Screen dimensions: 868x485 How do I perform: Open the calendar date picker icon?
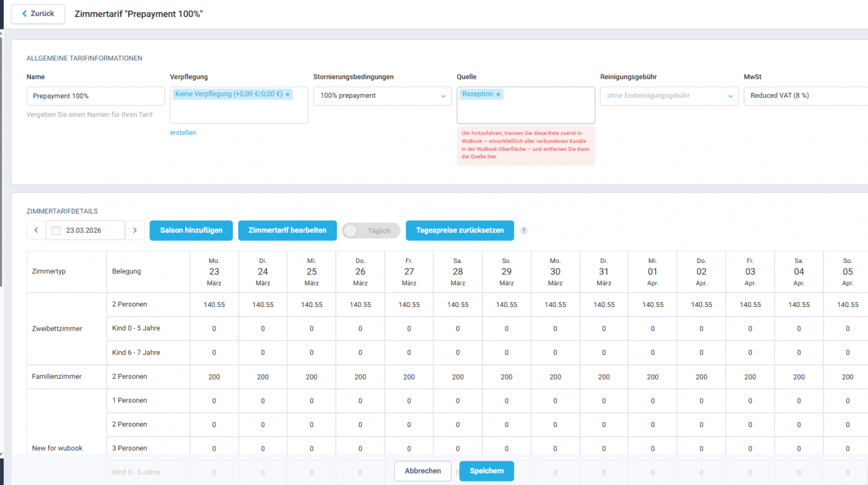56,230
